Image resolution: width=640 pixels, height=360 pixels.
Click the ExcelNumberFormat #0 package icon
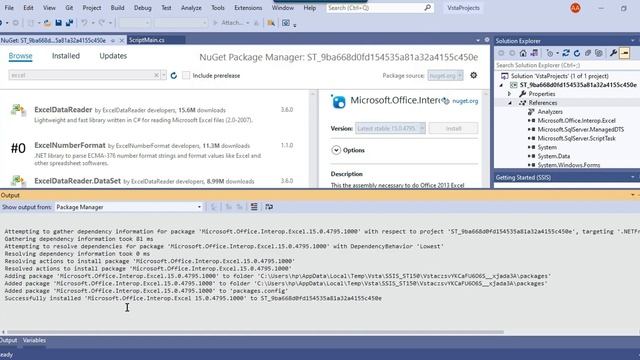(x=18, y=148)
